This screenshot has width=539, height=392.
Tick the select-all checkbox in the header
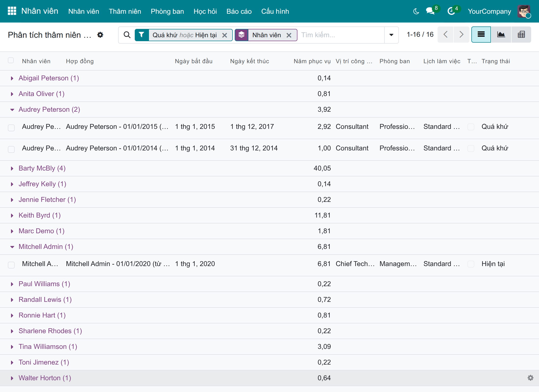[x=11, y=60]
